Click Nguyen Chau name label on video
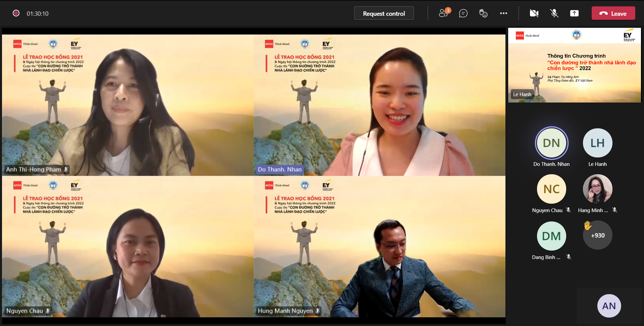Screen dimensions: 644x326 24,311
